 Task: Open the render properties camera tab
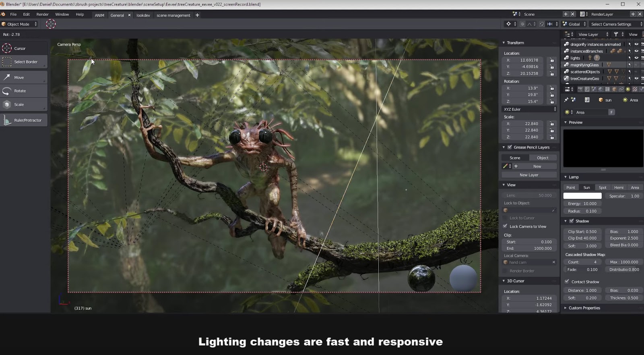pos(580,89)
